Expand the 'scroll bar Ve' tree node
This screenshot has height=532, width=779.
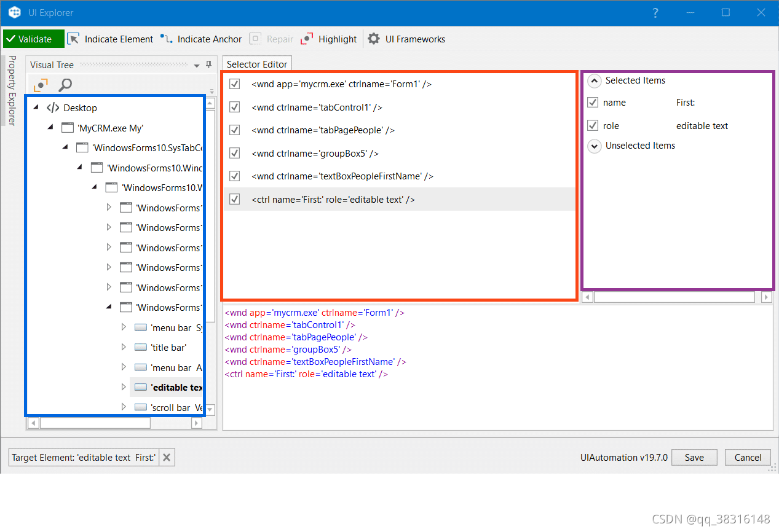[x=124, y=407]
